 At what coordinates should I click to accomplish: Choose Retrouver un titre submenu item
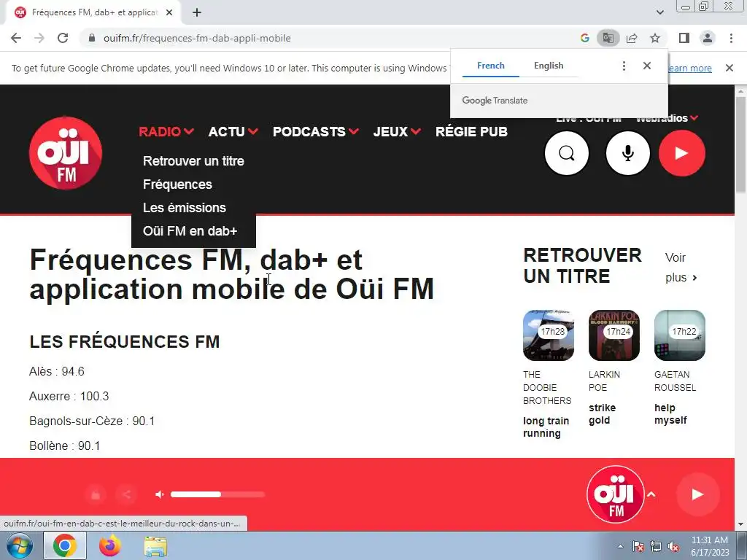[193, 161]
